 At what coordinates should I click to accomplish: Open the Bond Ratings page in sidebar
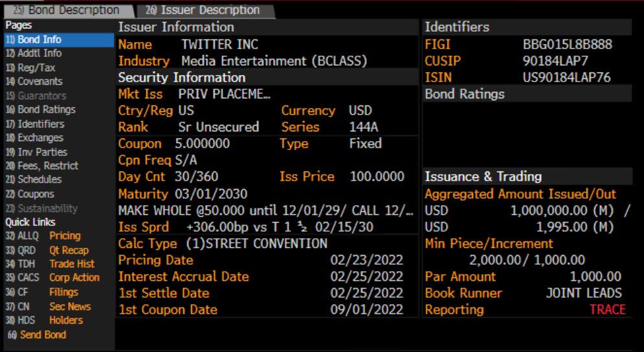click(41, 109)
